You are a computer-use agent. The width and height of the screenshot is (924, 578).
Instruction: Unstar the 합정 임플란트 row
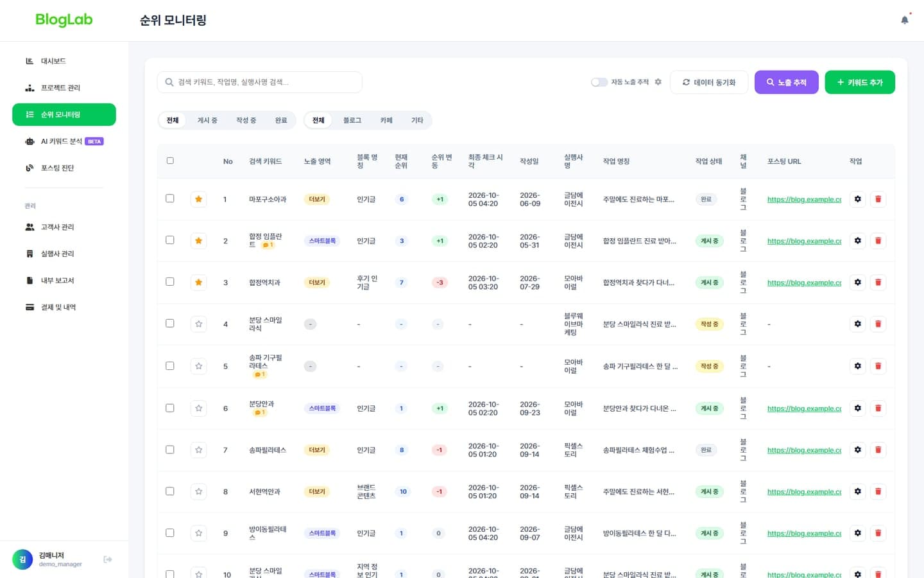click(x=199, y=241)
